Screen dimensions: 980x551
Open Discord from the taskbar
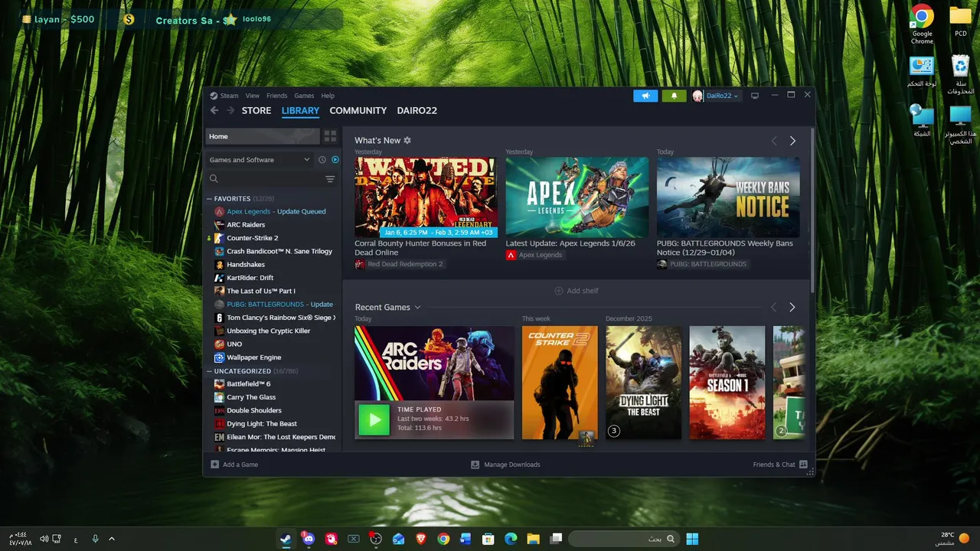click(x=309, y=539)
